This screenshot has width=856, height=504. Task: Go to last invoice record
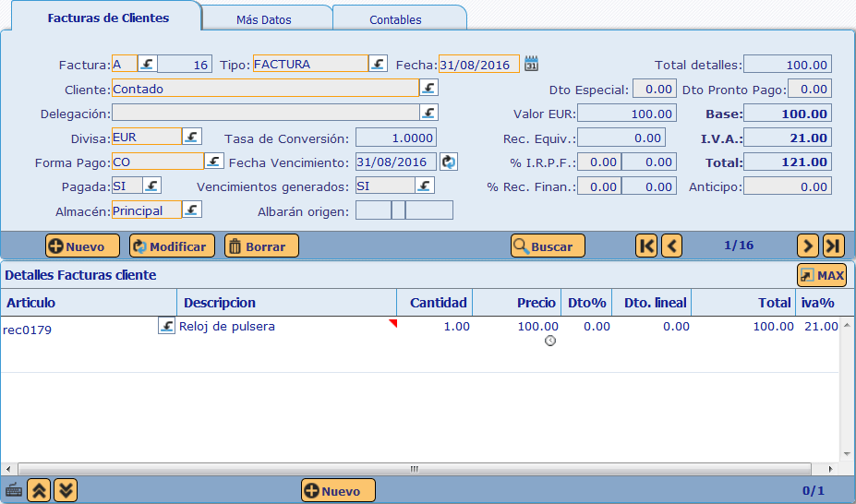pos(834,246)
